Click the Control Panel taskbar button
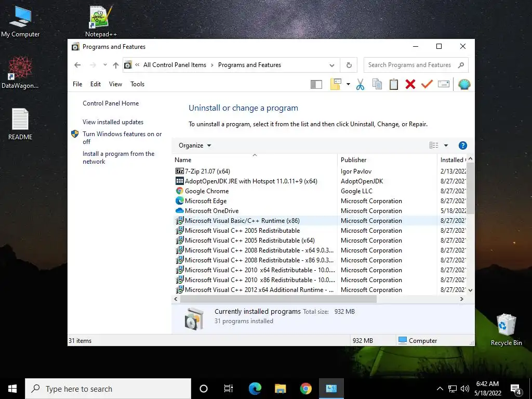Screen dimensions: 532x399 tap(331, 389)
